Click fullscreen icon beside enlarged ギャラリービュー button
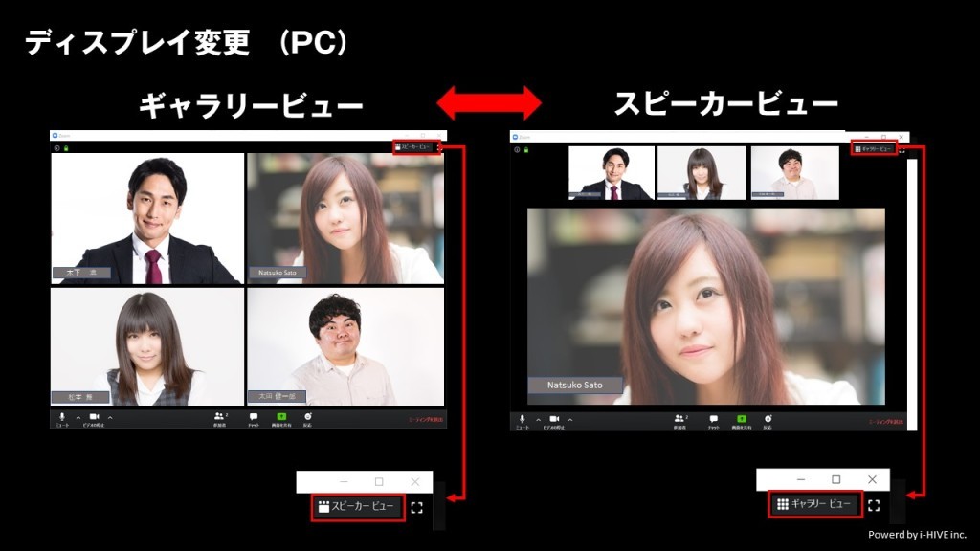The width and height of the screenshot is (980, 551). [874, 505]
